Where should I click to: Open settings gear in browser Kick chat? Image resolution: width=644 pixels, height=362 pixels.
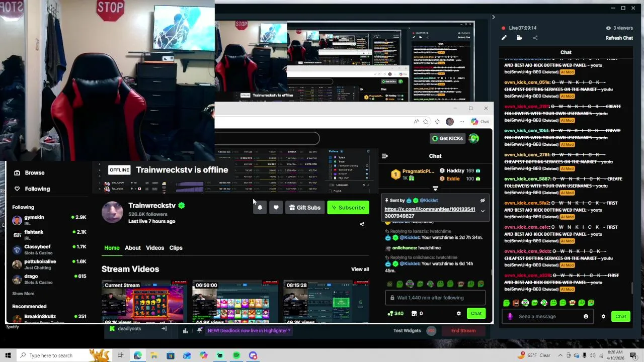(458, 313)
